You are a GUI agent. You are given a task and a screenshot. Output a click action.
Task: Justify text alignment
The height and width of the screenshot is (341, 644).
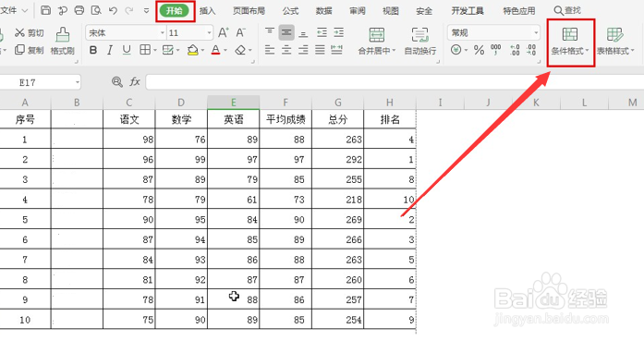pyautogui.click(x=320, y=50)
